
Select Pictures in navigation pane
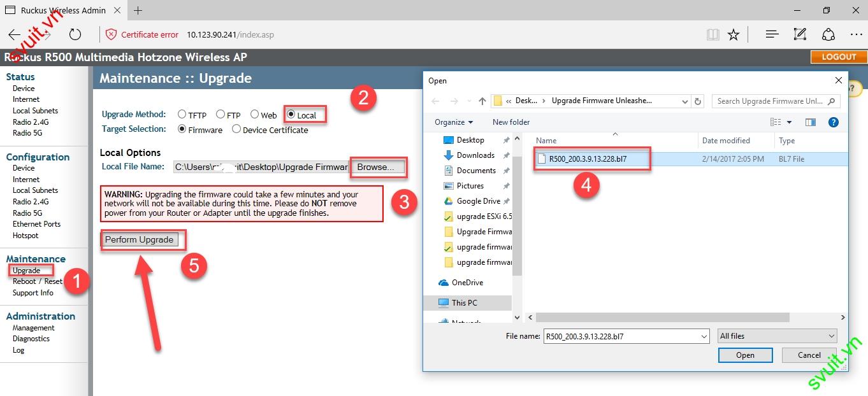pyautogui.click(x=470, y=186)
